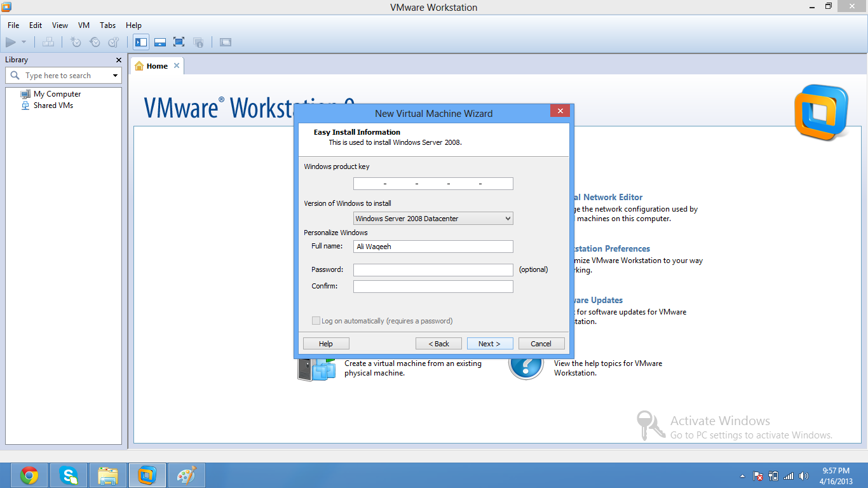The height and width of the screenshot is (488, 868).
Task: Click the network signal tray icon
Action: click(789, 476)
